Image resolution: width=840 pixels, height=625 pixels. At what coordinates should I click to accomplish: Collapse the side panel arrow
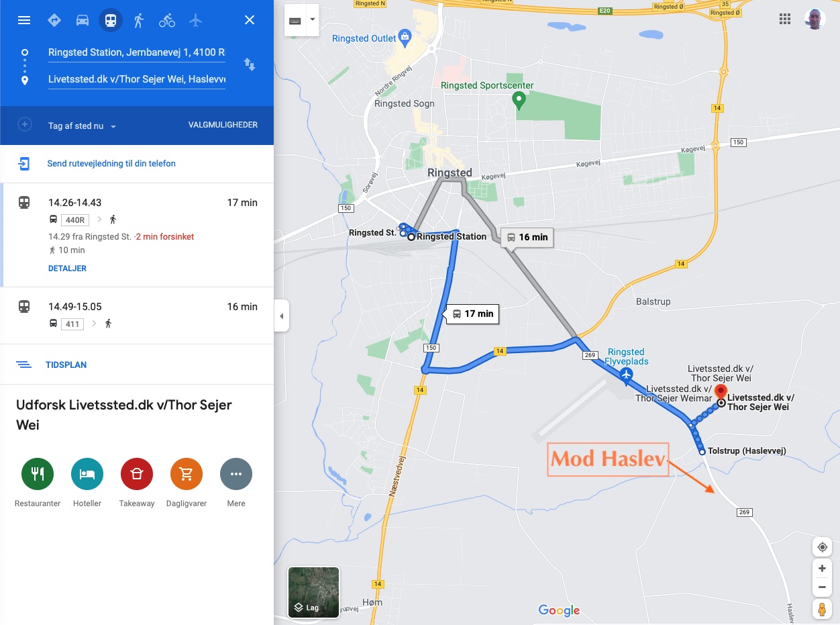pyautogui.click(x=282, y=316)
